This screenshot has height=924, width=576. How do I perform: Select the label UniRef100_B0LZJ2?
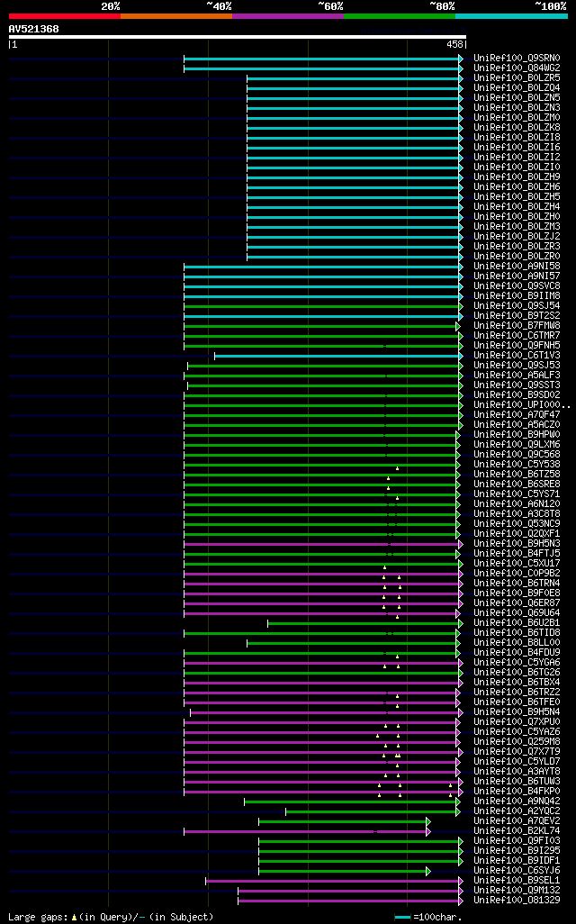[517, 236]
